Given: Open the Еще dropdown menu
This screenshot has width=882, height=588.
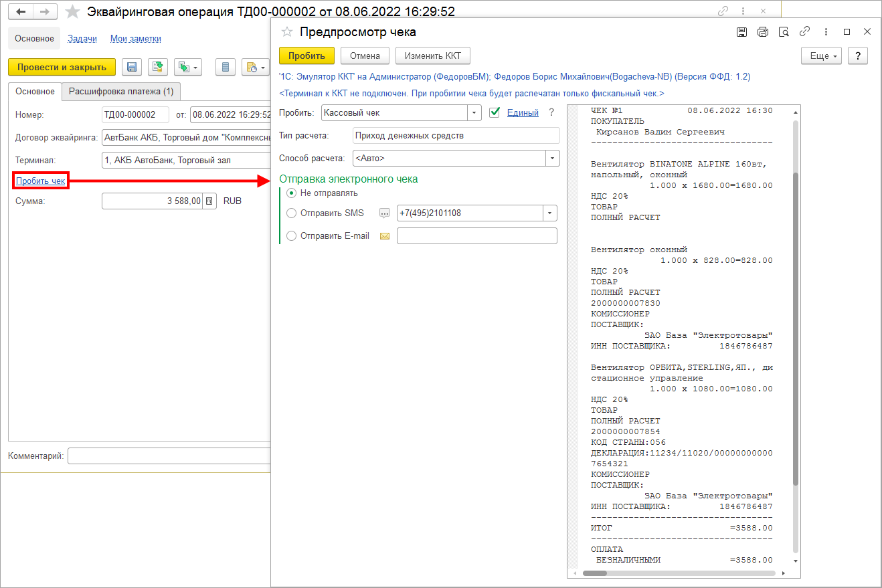Looking at the screenshot, I should pos(821,56).
